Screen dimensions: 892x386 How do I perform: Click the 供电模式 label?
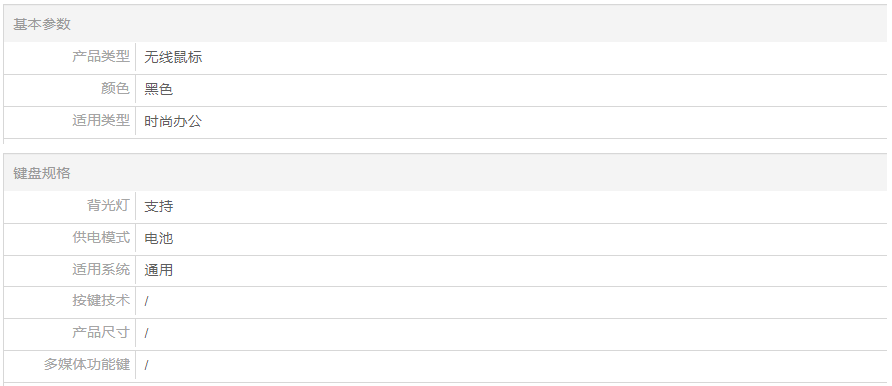(x=101, y=237)
